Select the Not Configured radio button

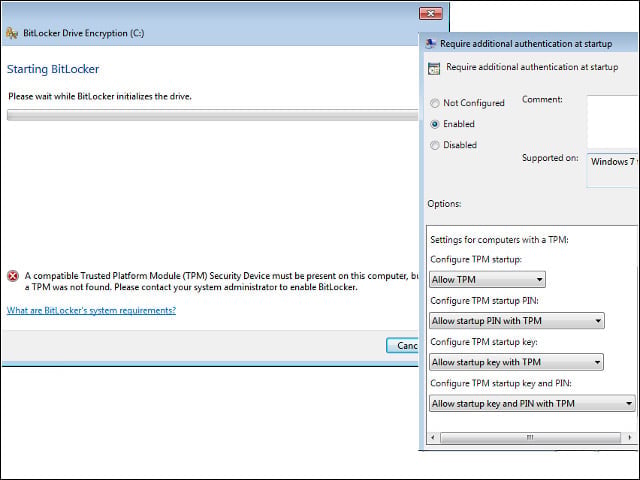(x=435, y=103)
